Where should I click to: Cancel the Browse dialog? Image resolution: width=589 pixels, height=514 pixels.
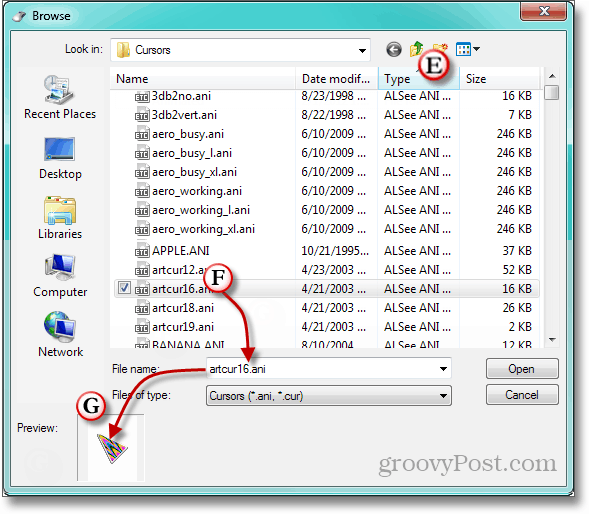522,395
